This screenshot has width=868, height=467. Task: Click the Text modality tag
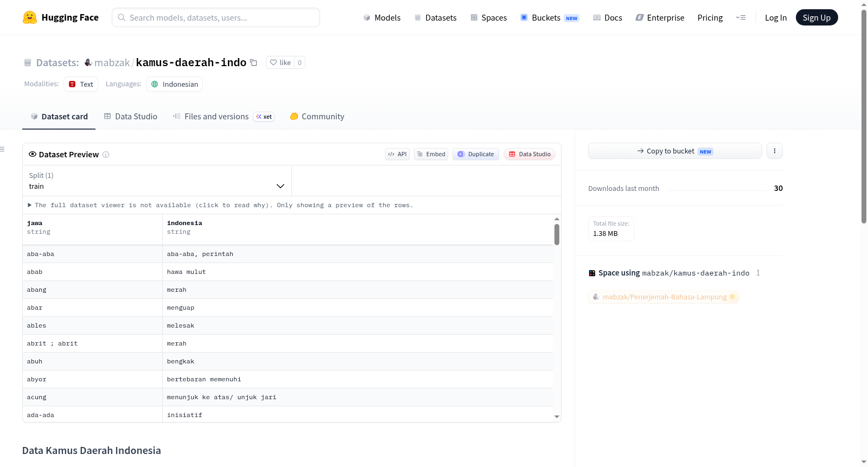(81, 84)
